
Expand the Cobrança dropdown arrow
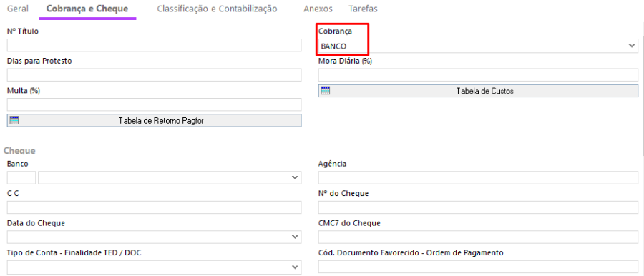(x=632, y=46)
